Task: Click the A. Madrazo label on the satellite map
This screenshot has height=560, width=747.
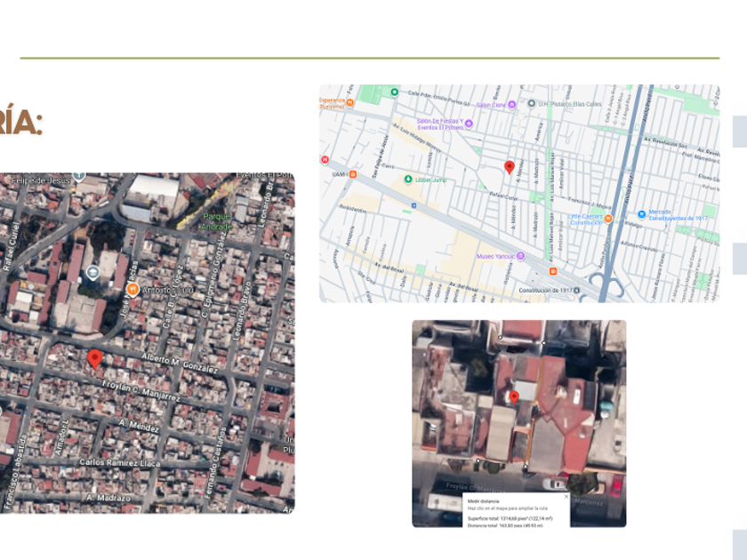Action: point(108,498)
